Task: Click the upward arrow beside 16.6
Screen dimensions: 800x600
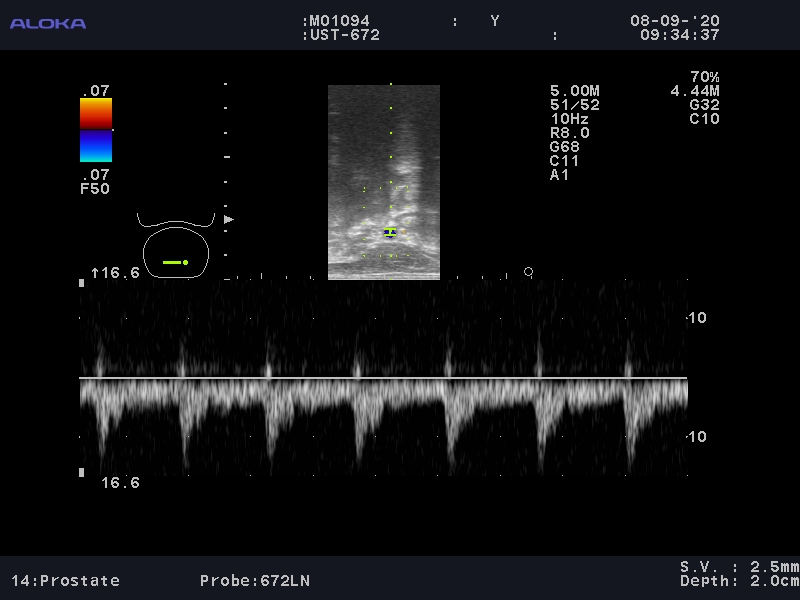Action: click(95, 273)
